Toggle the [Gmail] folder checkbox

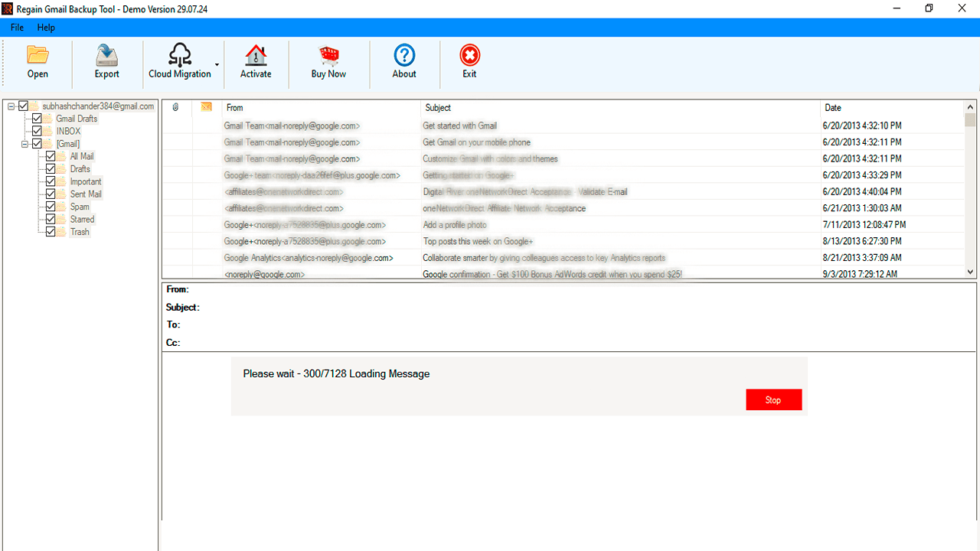tap(37, 144)
